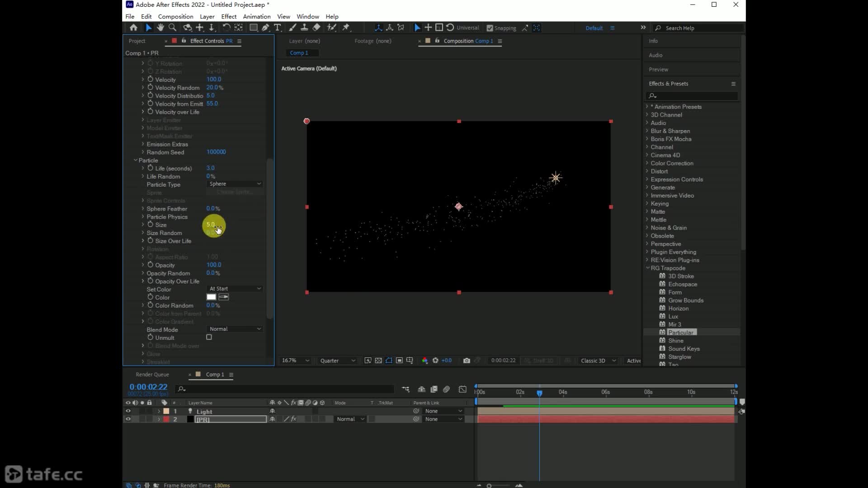This screenshot has width=868, height=488.
Task: Toggle the Particle Size stopwatch
Action: pos(150,225)
